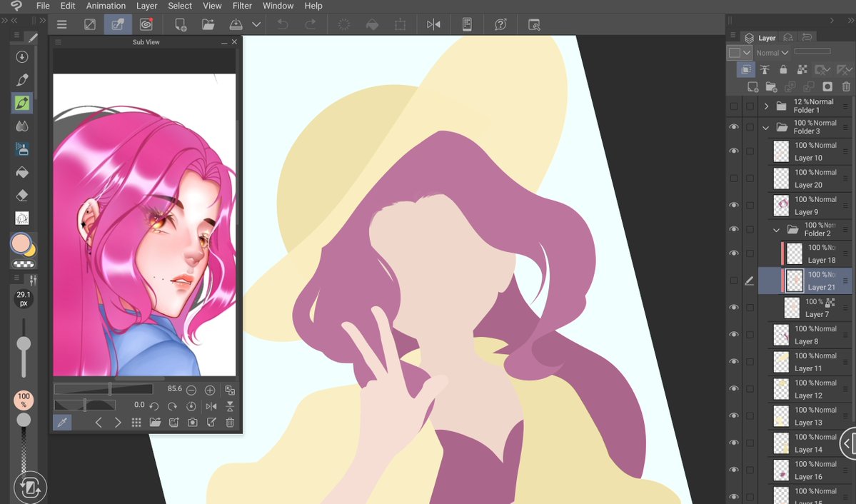This screenshot has height=504, width=856.
Task: Open the help speech-bubble icon
Action: [x=500, y=24]
